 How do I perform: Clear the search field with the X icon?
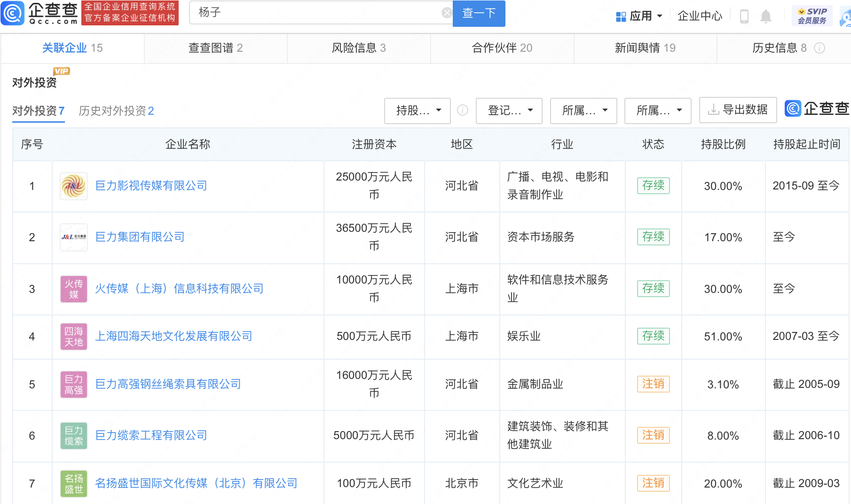pyautogui.click(x=447, y=13)
